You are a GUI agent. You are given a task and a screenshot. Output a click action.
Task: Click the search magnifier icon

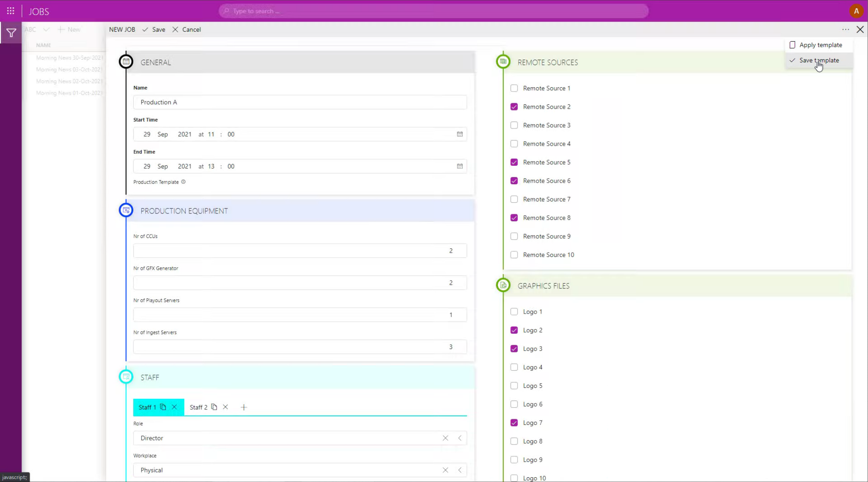point(226,11)
